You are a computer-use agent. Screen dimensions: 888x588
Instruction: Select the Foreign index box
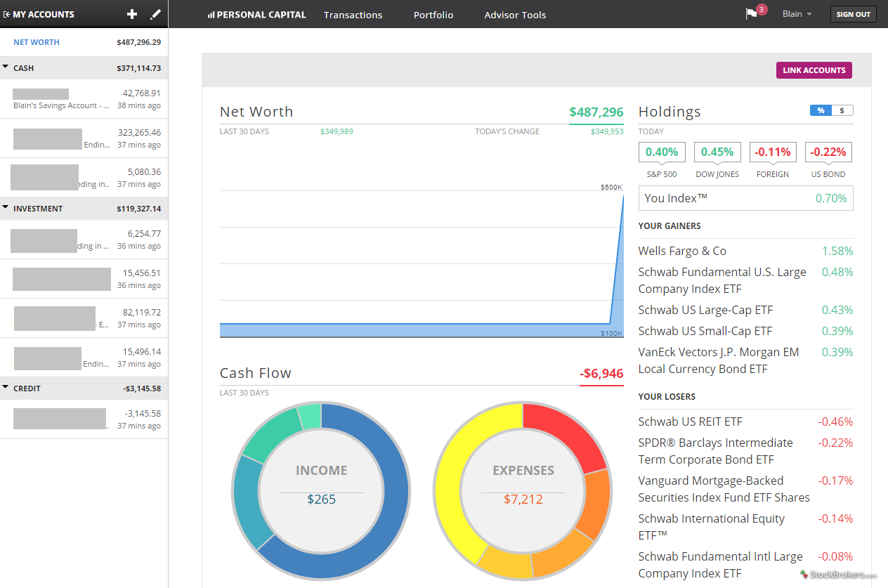coord(773,152)
